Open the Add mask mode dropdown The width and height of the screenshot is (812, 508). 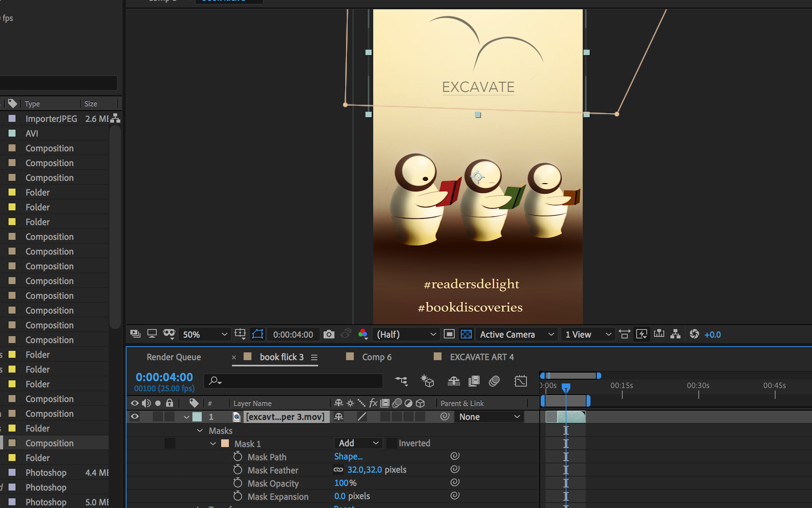pyautogui.click(x=358, y=443)
